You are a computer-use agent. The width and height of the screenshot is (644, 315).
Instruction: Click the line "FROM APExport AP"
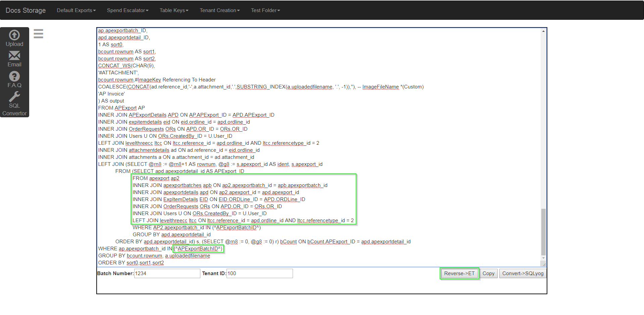tap(121, 108)
